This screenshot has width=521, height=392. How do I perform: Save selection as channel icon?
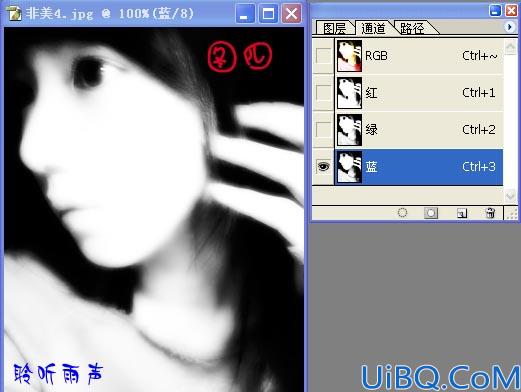tap(431, 213)
